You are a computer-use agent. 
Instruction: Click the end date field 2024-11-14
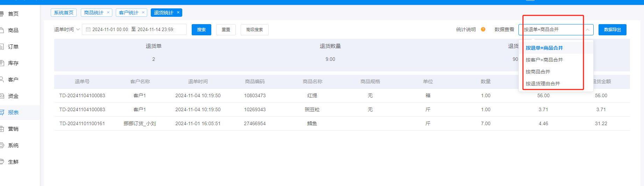(x=156, y=30)
